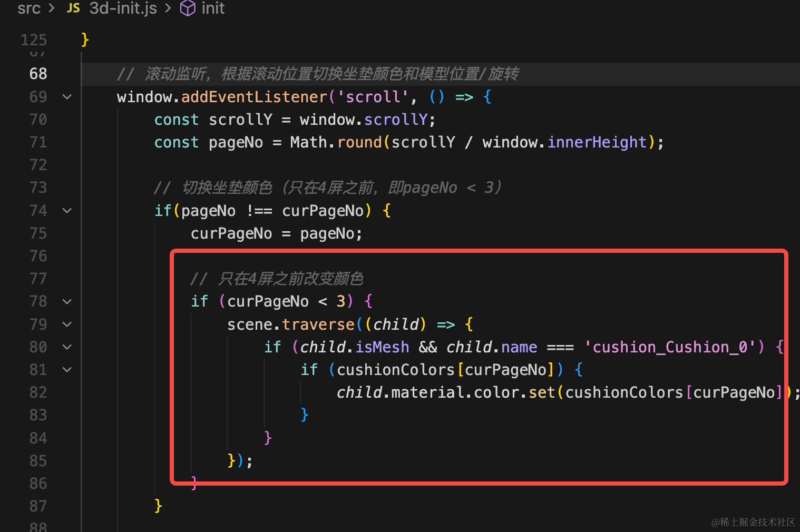The width and height of the screenshot is (800, 532).
Task: Click the number 3 in the curPageNo condition
Action: point(341,301)
